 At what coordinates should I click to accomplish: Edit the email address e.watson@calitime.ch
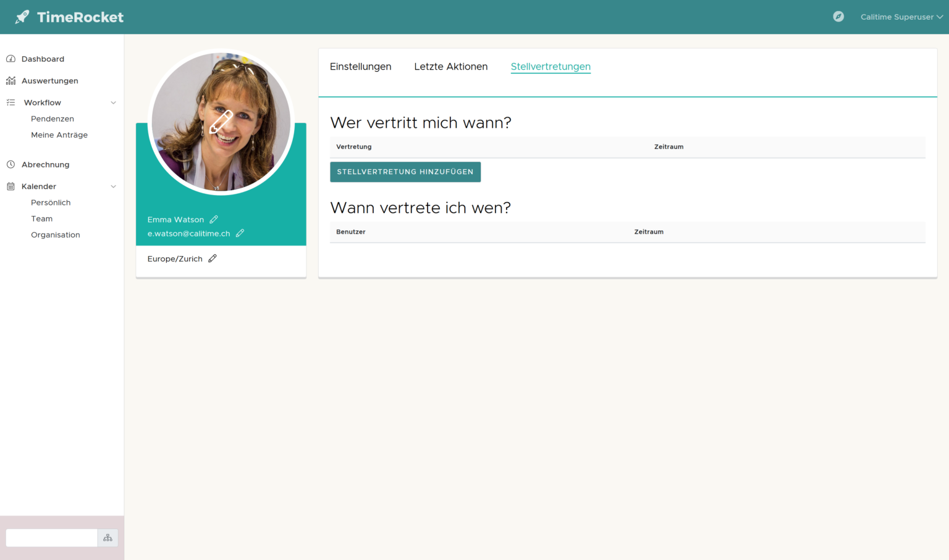(x=240, y=233)
